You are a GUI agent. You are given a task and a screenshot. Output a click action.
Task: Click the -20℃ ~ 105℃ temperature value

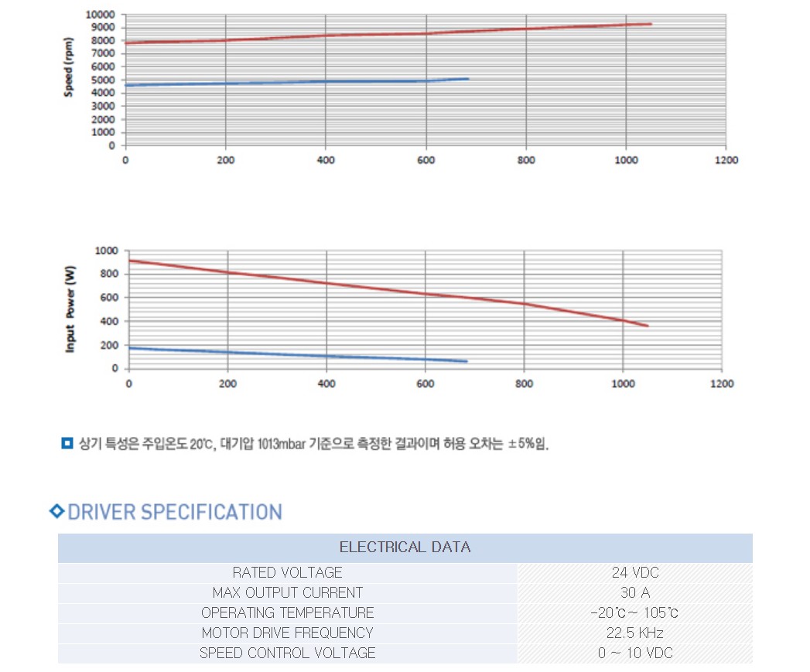[634, 613]
